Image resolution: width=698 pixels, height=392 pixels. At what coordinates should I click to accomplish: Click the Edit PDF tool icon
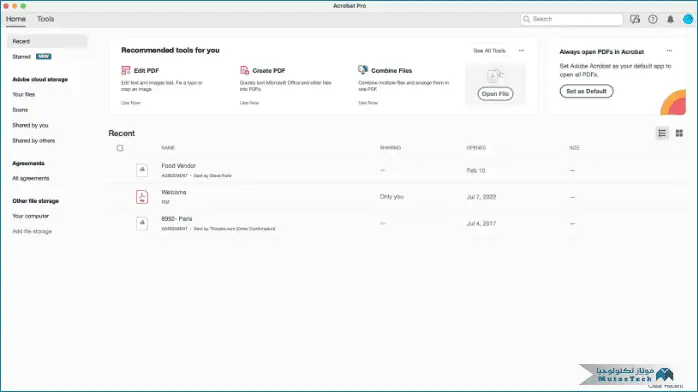point(126,70)
